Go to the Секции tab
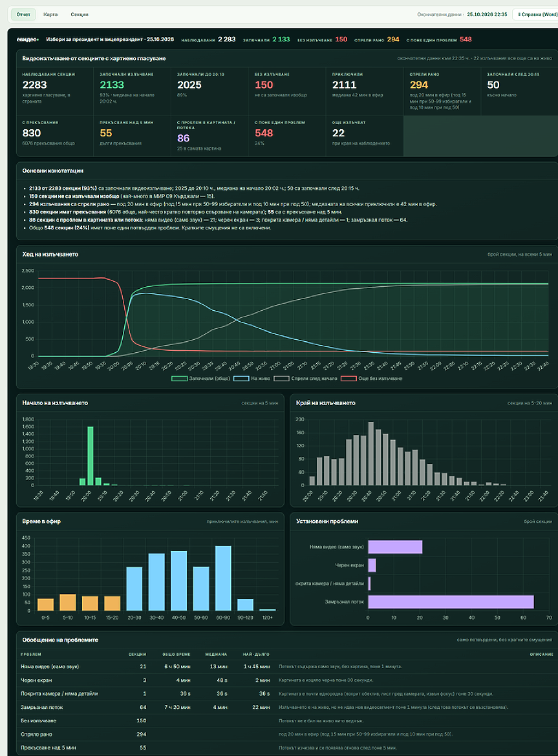 pyautogui.click(x=80, y=14)
